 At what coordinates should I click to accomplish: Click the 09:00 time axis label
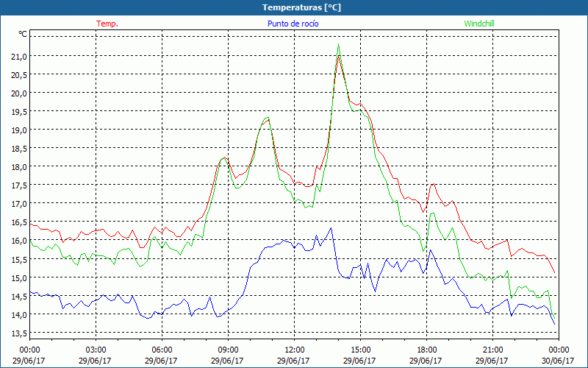228,350
